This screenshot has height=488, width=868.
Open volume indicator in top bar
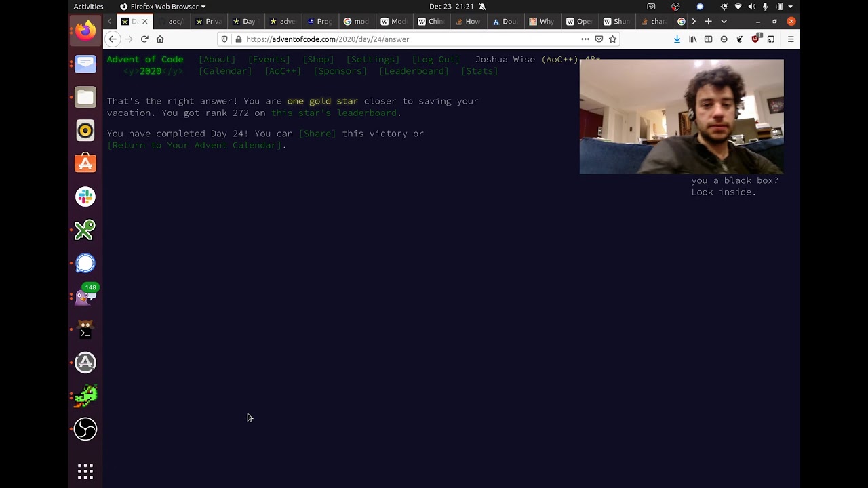[x=751, y=7]
